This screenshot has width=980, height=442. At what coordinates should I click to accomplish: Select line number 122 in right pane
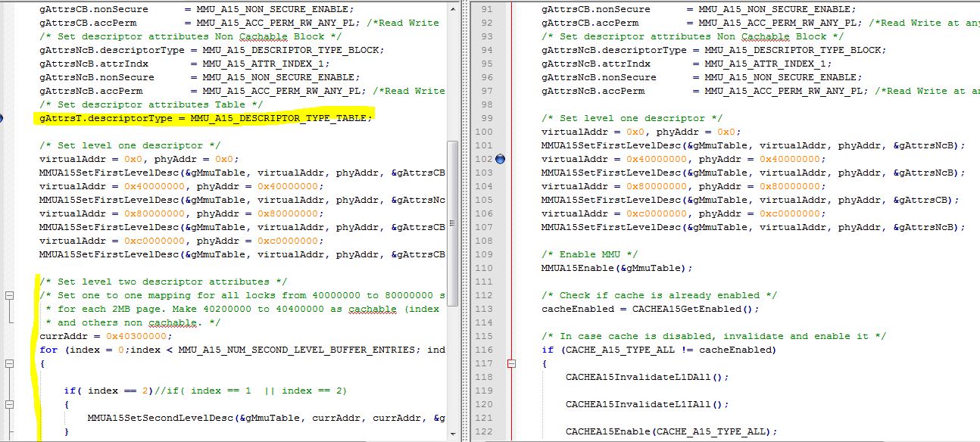tap(484, 431)
